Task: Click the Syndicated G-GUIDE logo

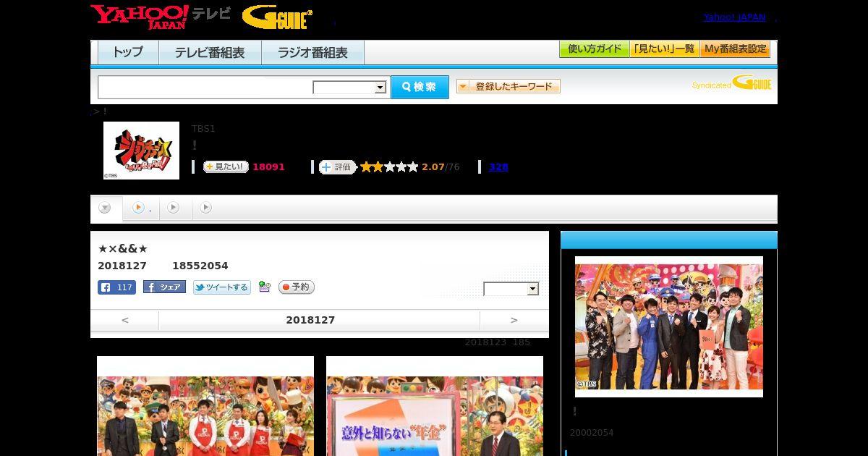Action: click(732, 83)
